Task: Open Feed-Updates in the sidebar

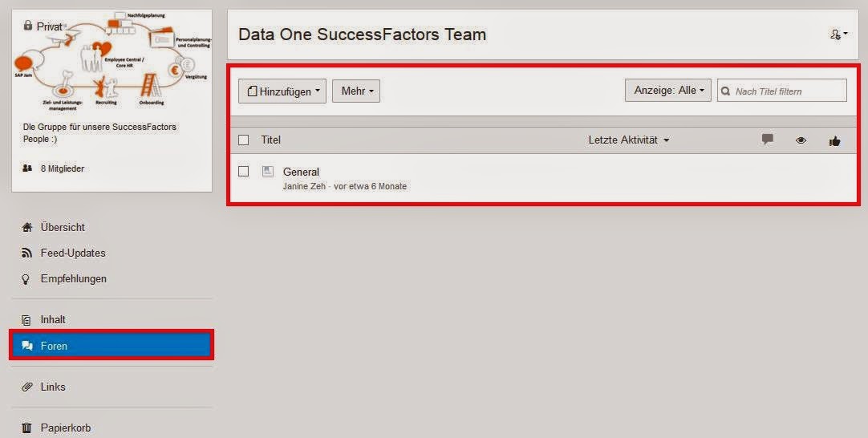Action: (x=73, y=253)
